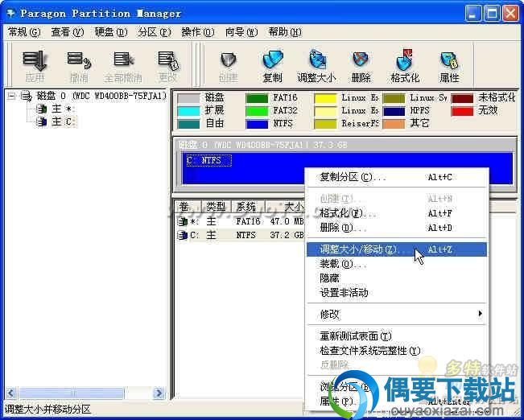
Task: Click the FAT16 cell in the *: row
Action: [248, 221]
